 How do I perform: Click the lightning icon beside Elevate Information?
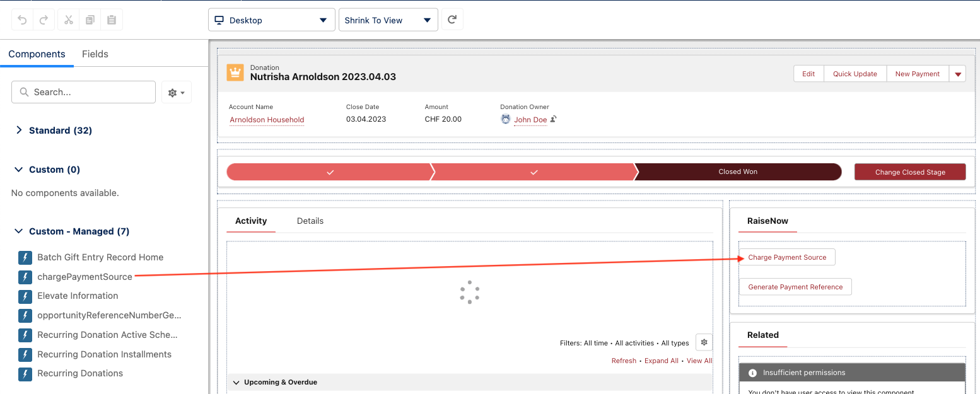[25, 296]
